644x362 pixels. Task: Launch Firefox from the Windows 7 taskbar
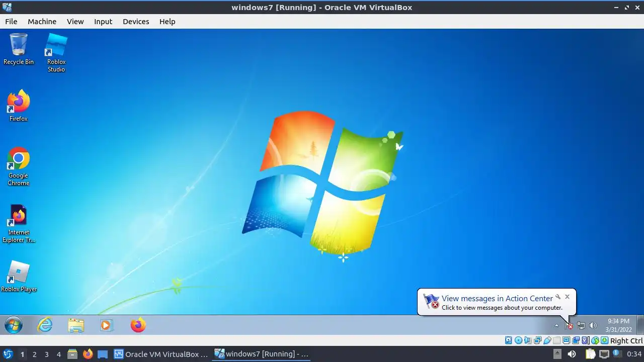click(x=138, y=325)
